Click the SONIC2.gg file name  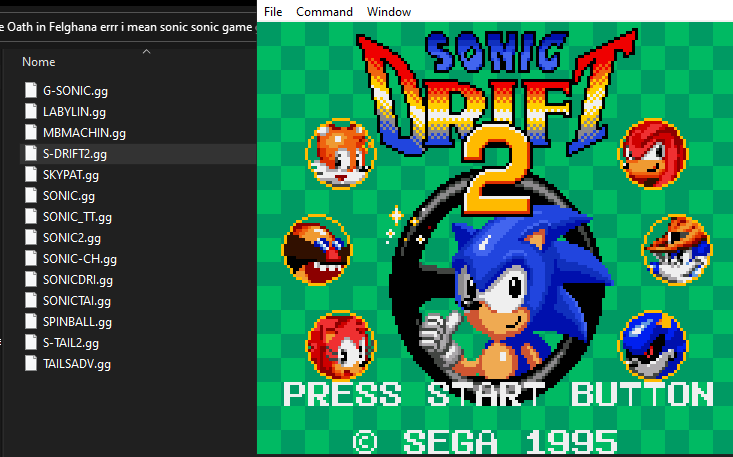[72, 238]
